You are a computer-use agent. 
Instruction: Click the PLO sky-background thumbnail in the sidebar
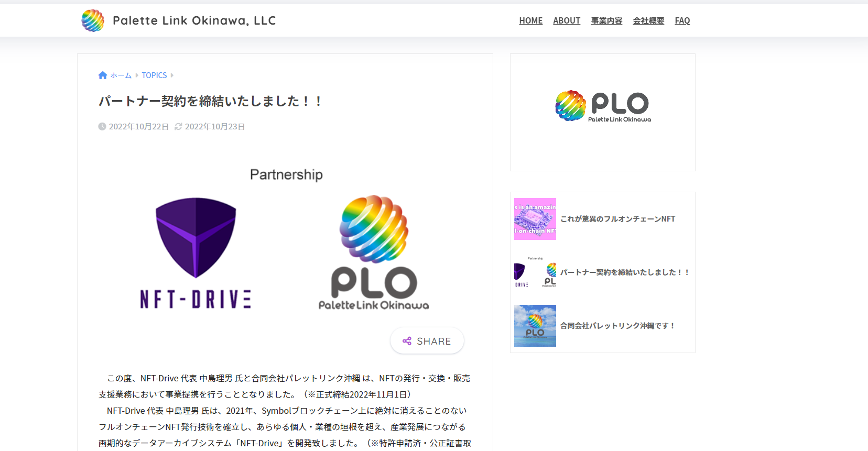(535, 326)
